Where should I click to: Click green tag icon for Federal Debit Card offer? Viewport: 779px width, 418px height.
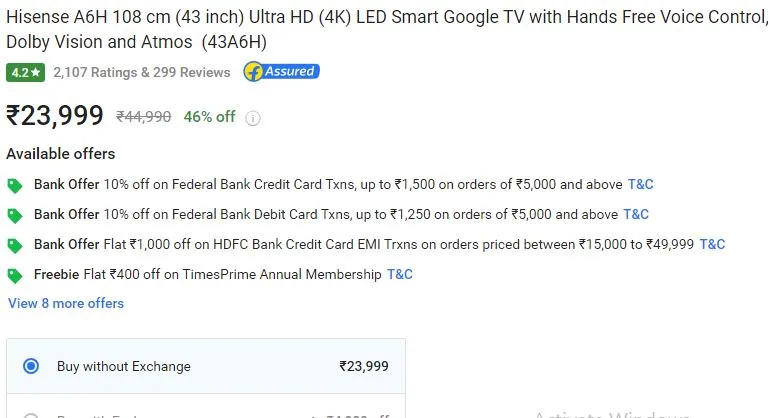click(x=15, y=216)
